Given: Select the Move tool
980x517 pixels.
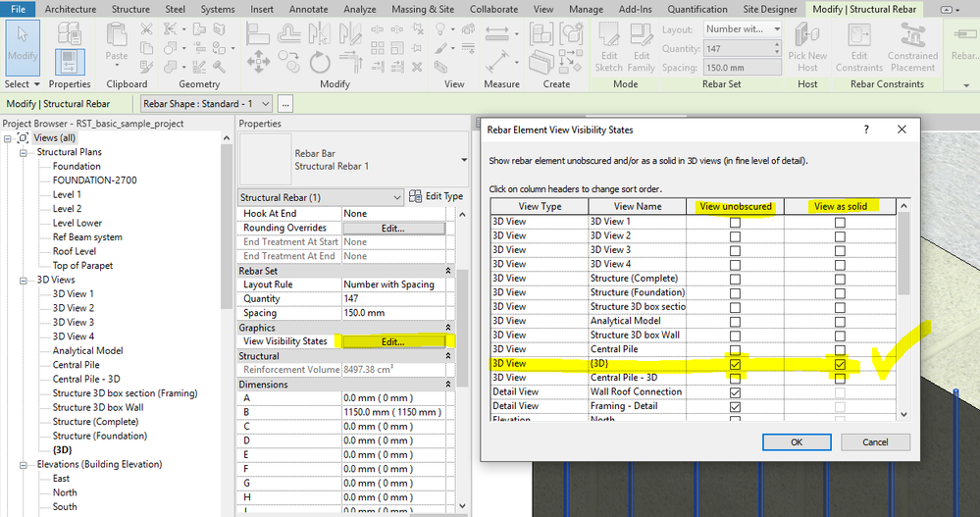Looking at the screenshot, I should [x=258, y=62].
